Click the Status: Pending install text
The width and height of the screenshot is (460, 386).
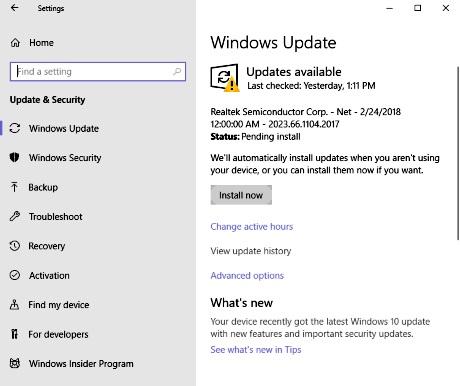pos(255,137)
